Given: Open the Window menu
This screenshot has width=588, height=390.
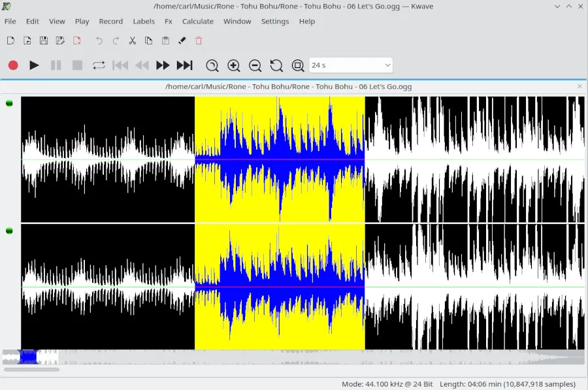Looking at the screenshot, I should pos(237,22).
